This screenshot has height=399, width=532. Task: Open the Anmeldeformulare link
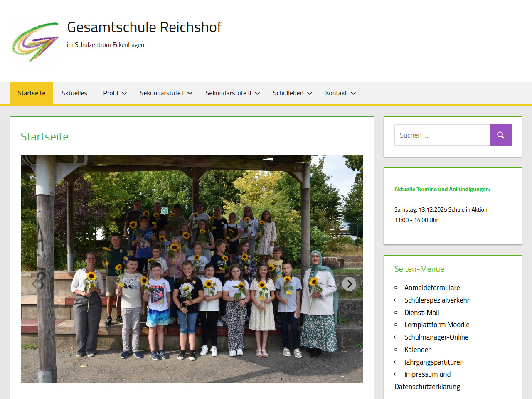(x=432, y=288)
